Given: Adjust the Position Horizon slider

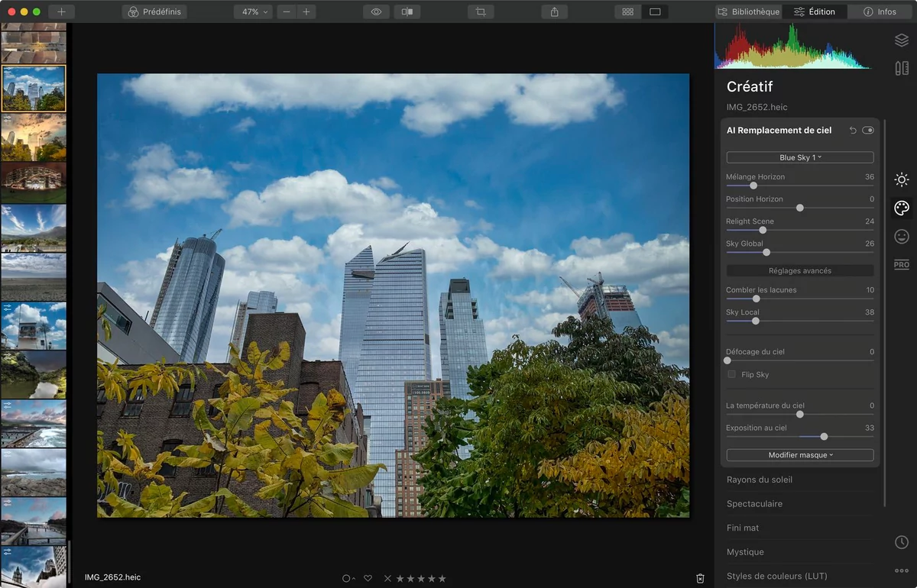Looking at the screenshot, I should point(799,208).
